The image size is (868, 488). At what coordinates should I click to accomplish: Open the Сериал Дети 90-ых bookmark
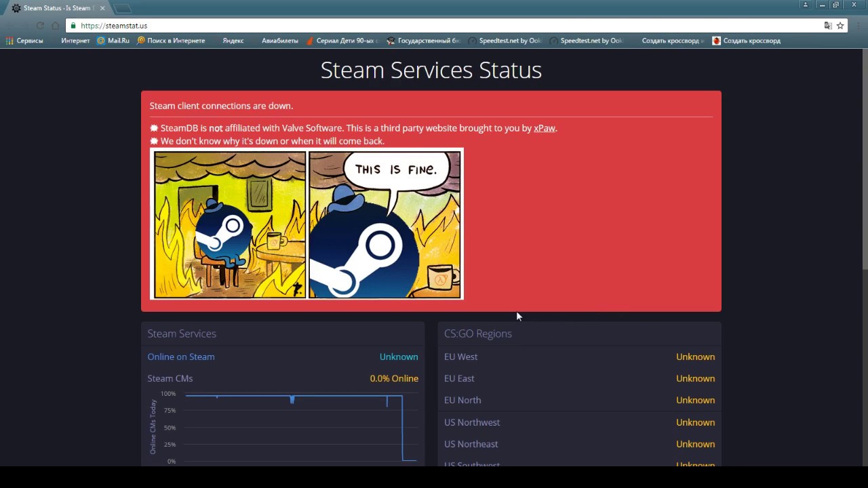(x=342, y=41)
